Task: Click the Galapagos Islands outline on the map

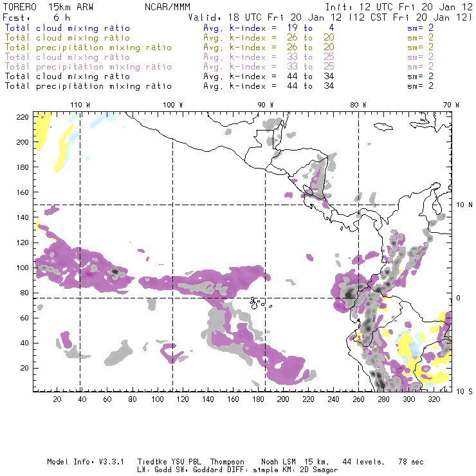Action: click(258, 301)
